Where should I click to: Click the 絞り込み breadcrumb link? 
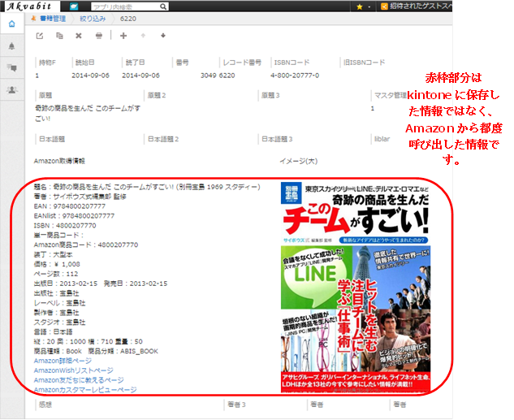click(x=93, y=19)
